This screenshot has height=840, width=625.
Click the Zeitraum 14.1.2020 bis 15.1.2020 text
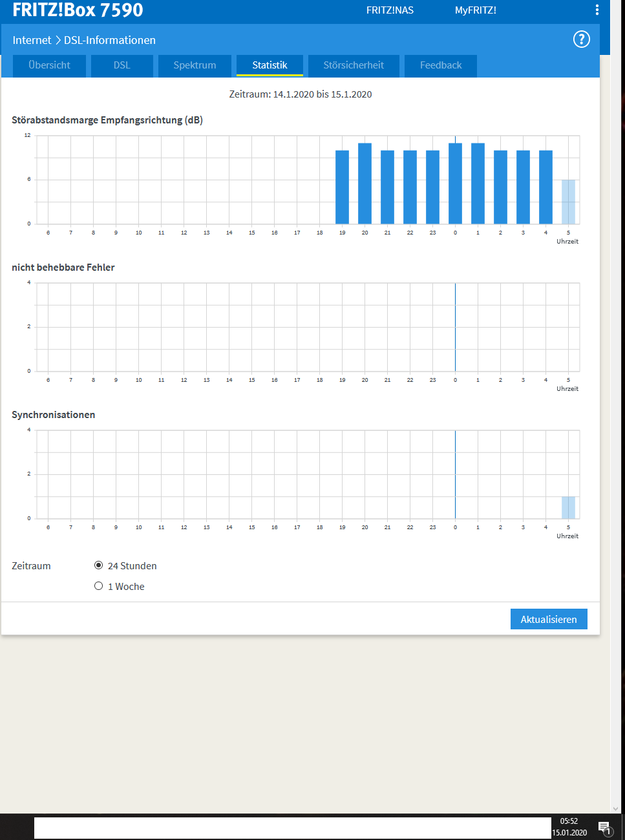301,94
